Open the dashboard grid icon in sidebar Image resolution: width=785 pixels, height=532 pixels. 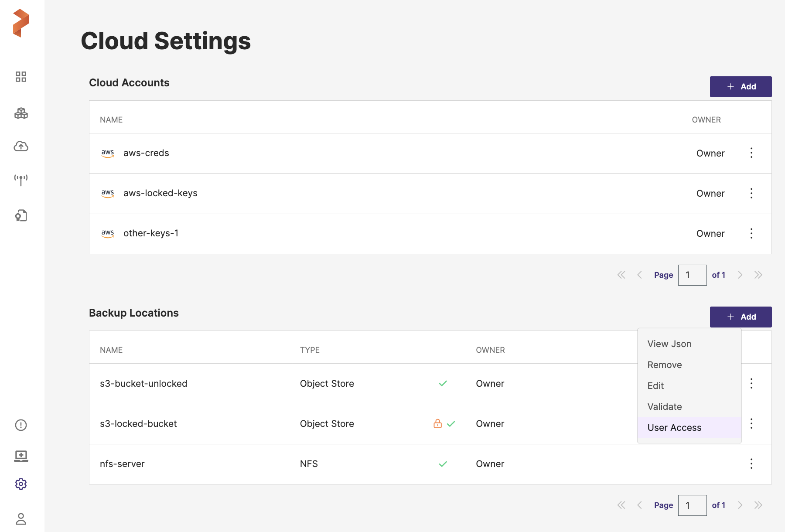pyautogui.click(x=21, y=77)
